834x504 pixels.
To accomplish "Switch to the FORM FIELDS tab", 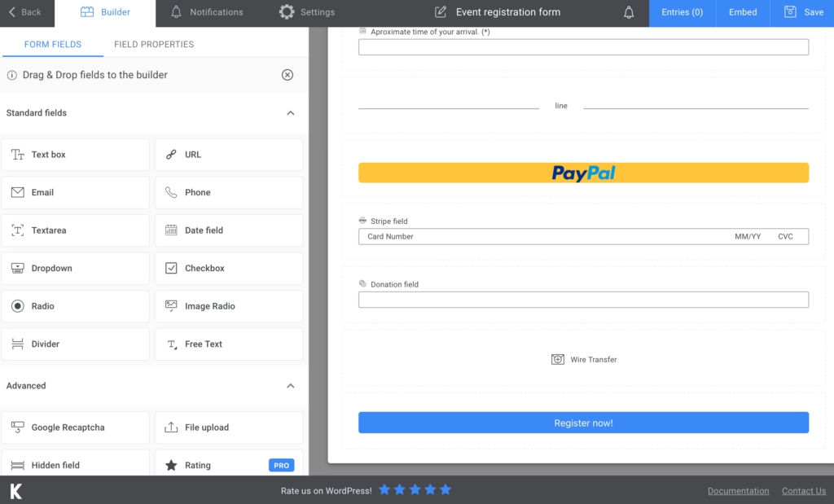I will 53,44.
